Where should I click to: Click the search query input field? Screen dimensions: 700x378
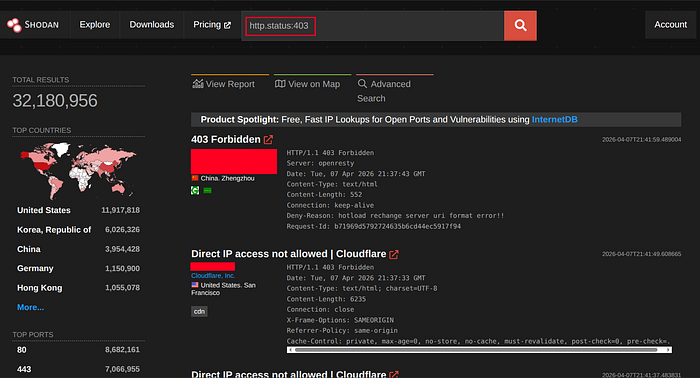coord(373,26)
